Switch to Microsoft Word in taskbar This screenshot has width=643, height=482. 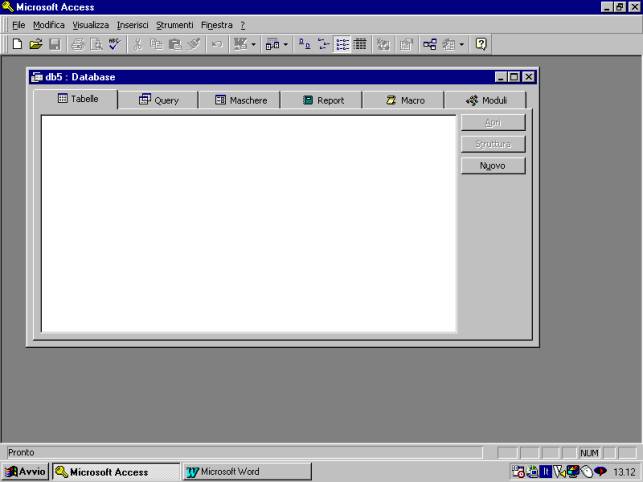coord(248,472)
